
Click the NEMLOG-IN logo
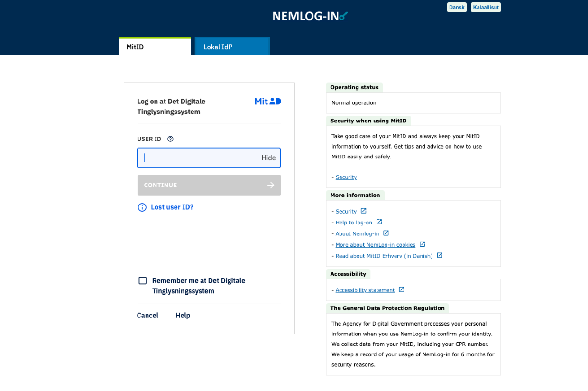click(310, 16)
